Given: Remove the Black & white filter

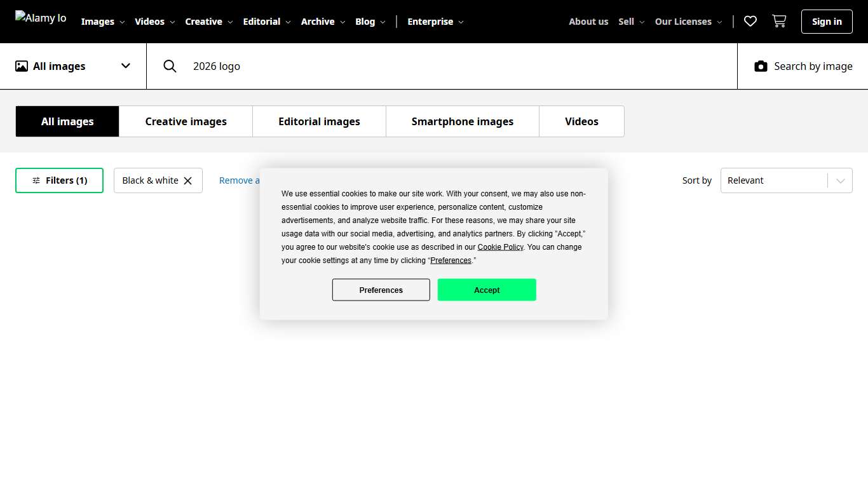Looking at the screenshot, I should point(187,180).
